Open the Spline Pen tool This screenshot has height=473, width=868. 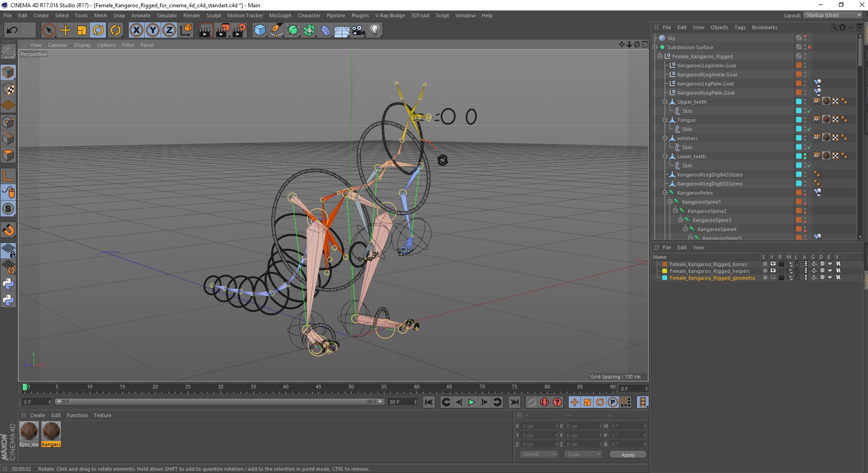[x=277, y=30]
